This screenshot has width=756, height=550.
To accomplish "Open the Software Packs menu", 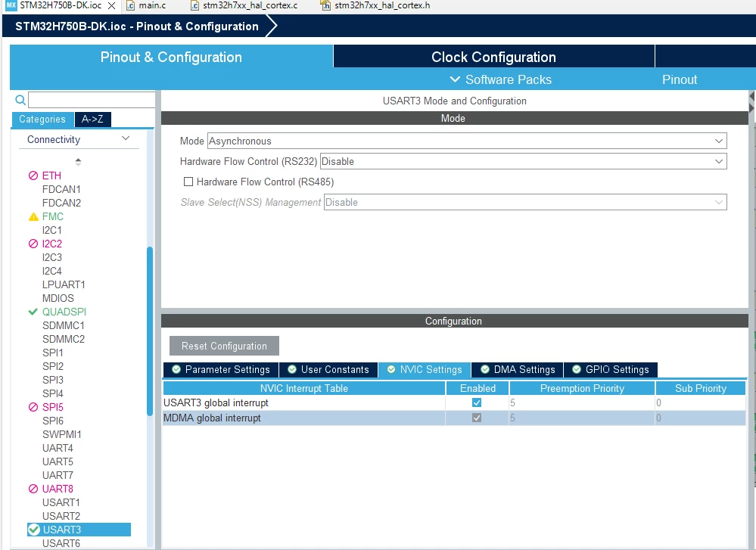I will click(501, 79).
